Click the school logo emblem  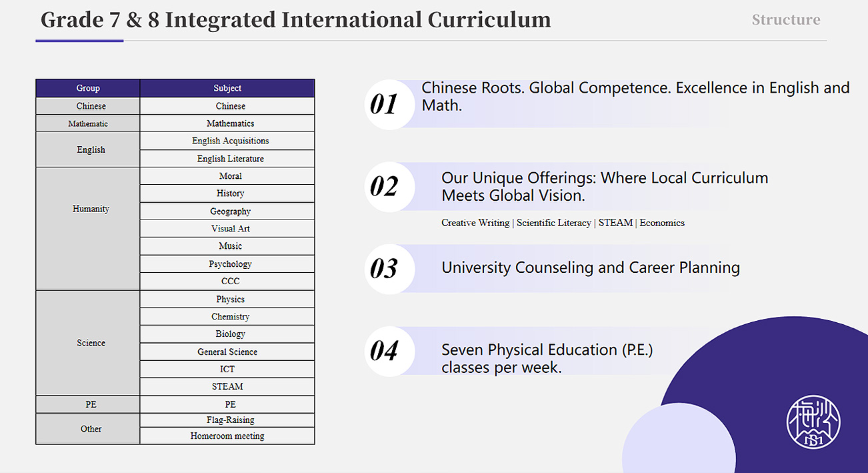(813, 420)
